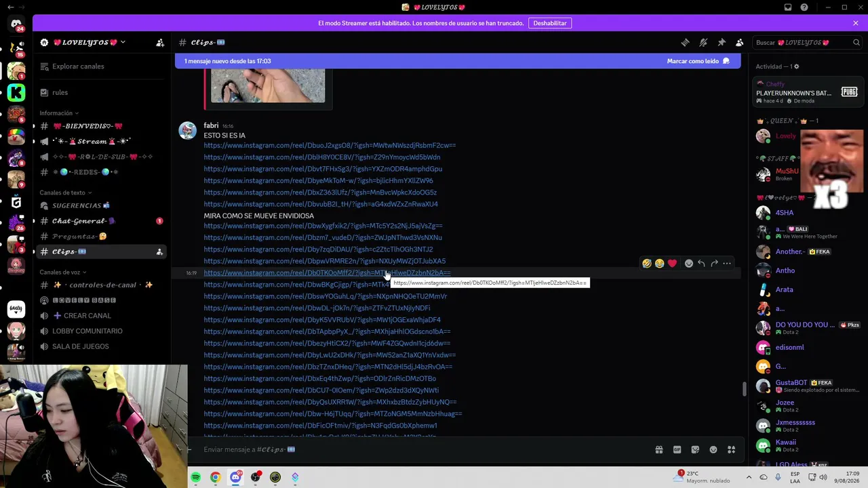Open Discord help icon

[804, 7]
